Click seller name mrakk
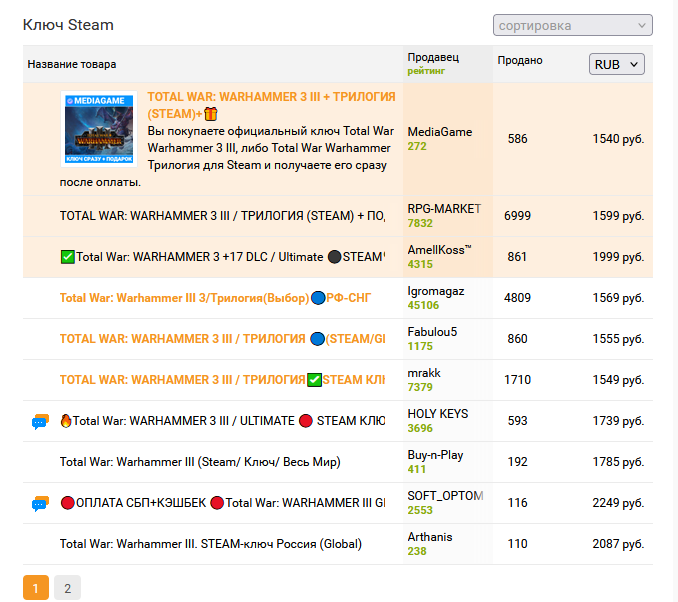 coord(424,373)
